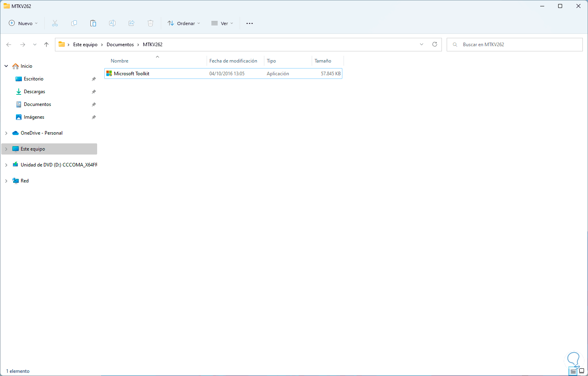
Task: Open recent locations dropdown arrow
Action: (35, 45)
